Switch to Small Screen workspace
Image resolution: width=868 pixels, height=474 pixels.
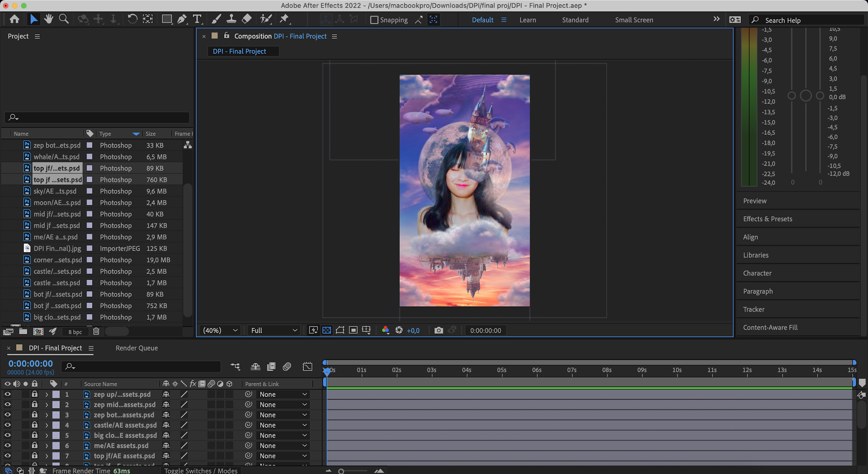pos(634,20)
